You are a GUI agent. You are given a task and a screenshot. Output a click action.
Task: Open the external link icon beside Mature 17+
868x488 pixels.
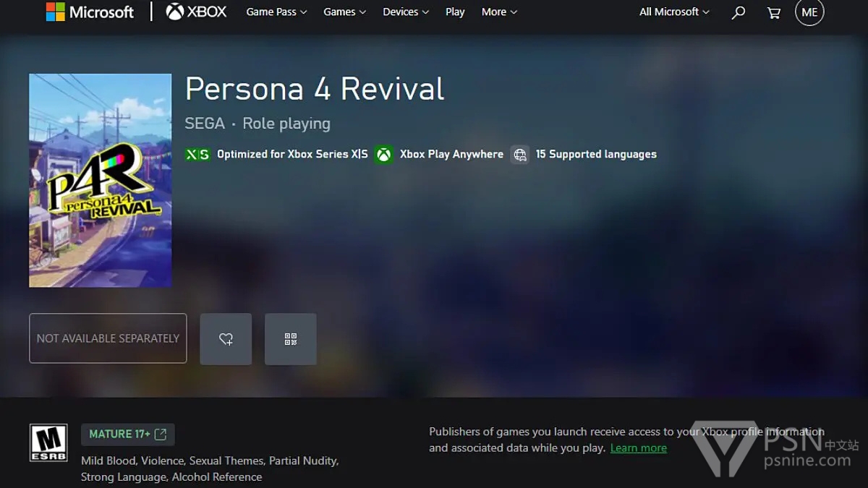tap(161, 435)
